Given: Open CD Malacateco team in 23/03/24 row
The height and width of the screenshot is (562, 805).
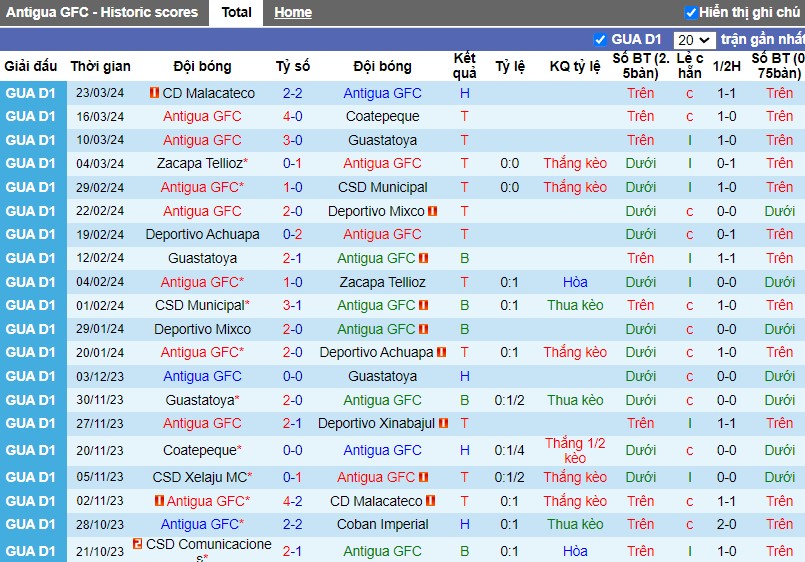Looking at the screenshot, I should (208, 93).
